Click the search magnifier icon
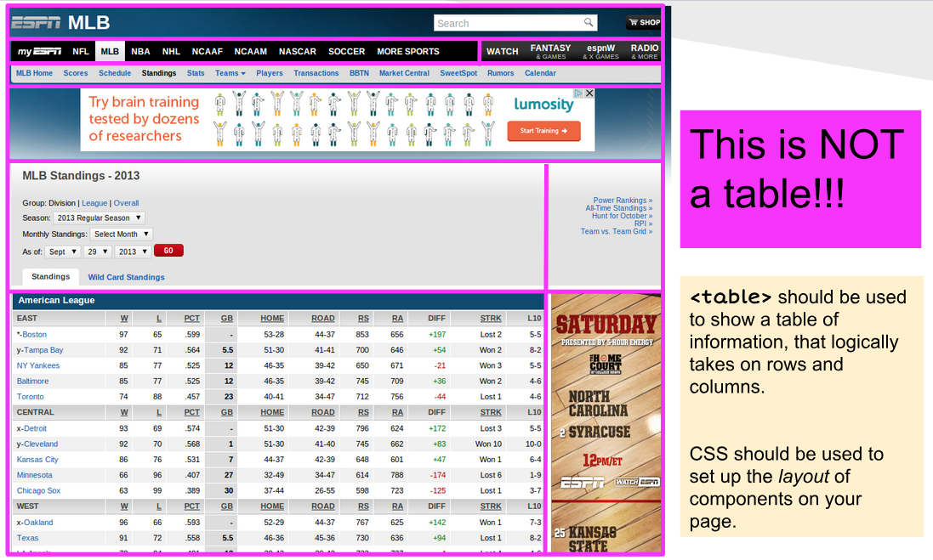 pyautogui.click(x=588, y=23)
